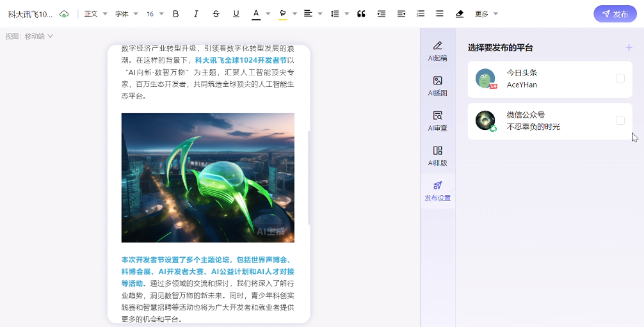Image resolution: width=644 pixels, height=327 pixels.
Task: Expand the highlight color dropdown arrow
Action: pyautogui.click(x=294, y=14)
